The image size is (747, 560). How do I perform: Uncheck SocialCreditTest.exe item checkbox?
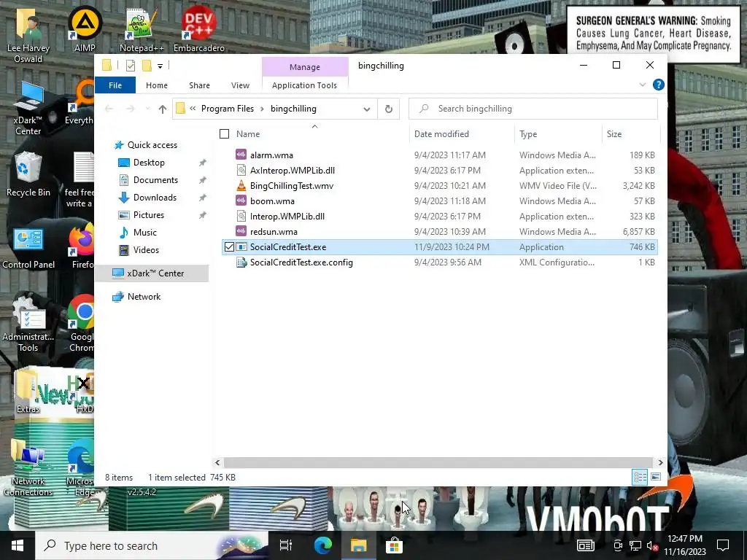pyautogui.click(x=229, y=247)
